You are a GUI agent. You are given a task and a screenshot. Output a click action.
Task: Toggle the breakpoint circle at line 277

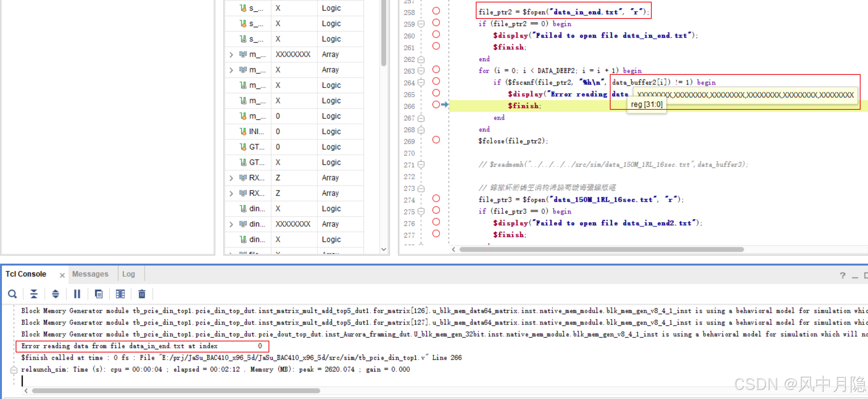436,234
